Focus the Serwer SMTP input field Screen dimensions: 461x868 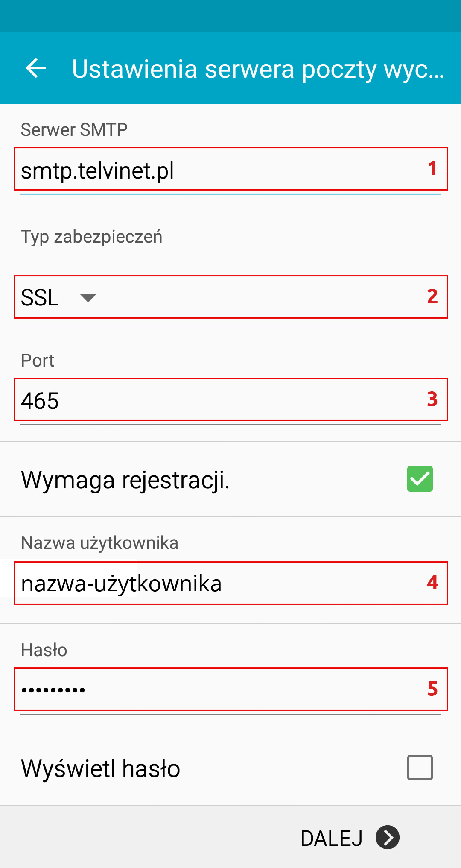coord(230,170)
